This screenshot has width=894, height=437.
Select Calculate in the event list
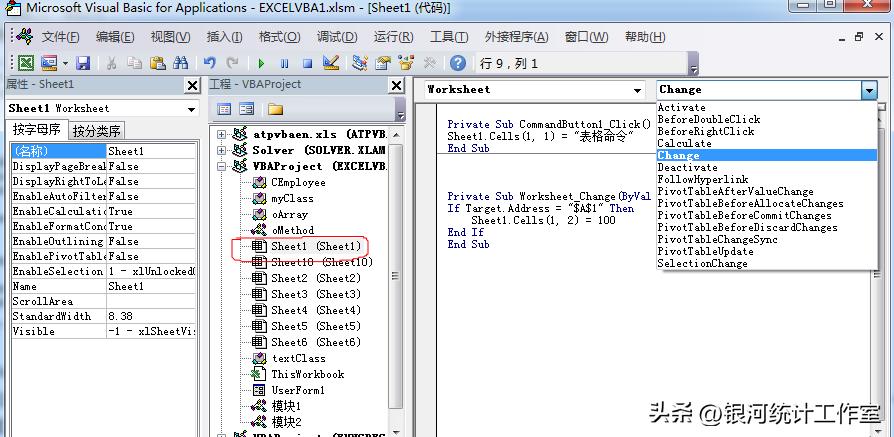click(x=684, y=143)
